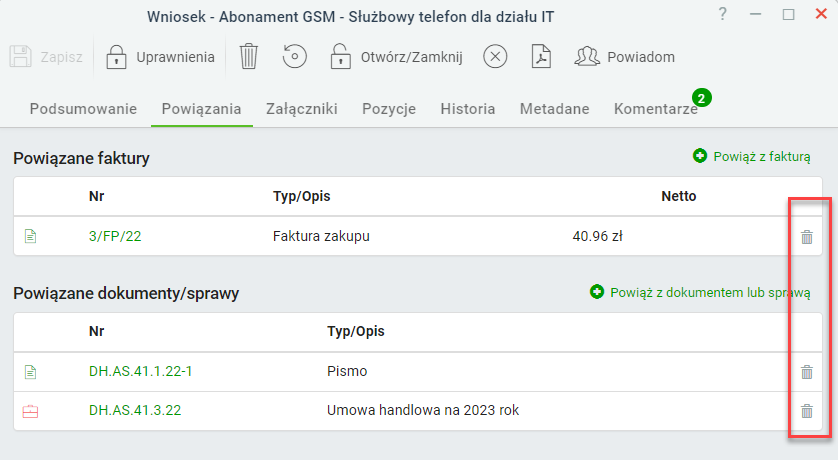
Task: Click the Zapisz save button
Action: 46,57
